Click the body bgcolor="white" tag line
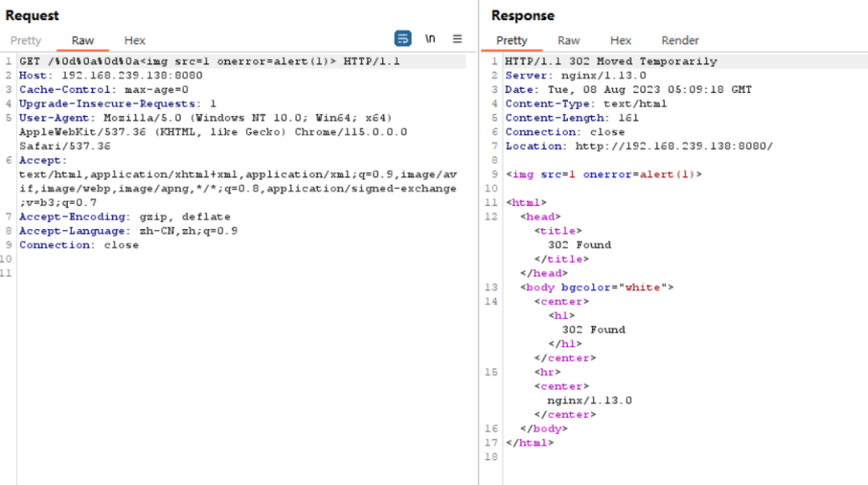This screenshot has width=868, height=485. pos(597,288)
